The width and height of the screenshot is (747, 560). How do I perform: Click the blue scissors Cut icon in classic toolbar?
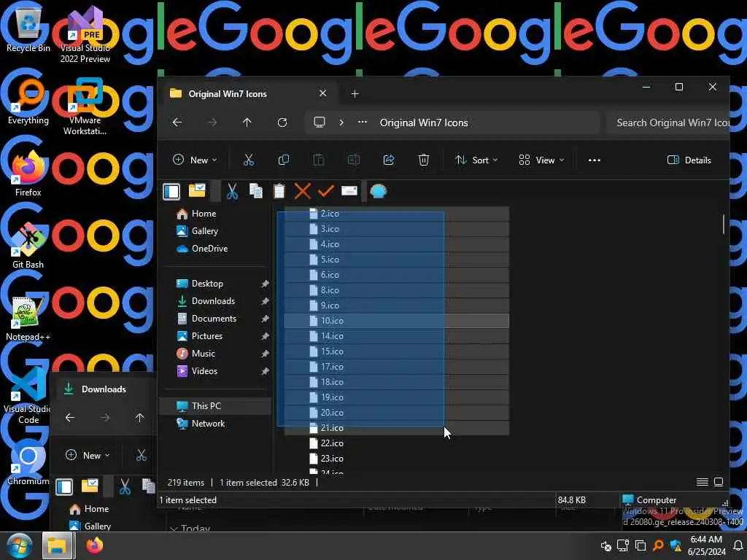tap(232, 192)
